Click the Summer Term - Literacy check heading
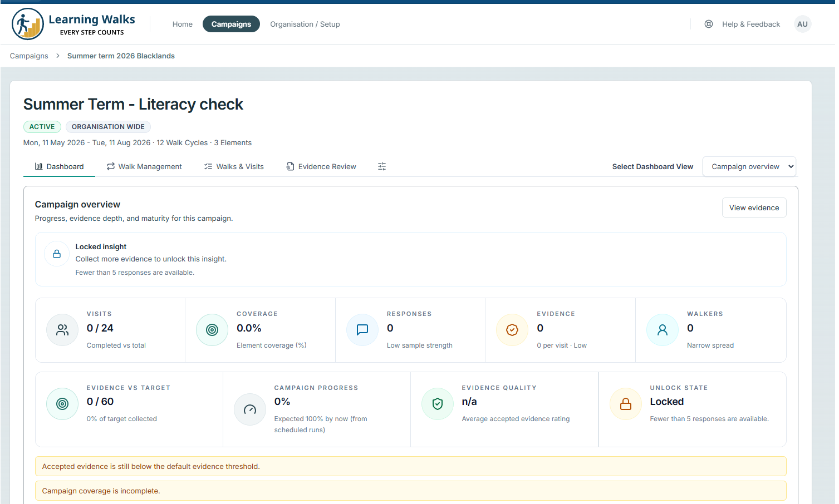Image resolution: width=839 pixels, height=504 pixels. pyautogui.click(x=134, y=104)
